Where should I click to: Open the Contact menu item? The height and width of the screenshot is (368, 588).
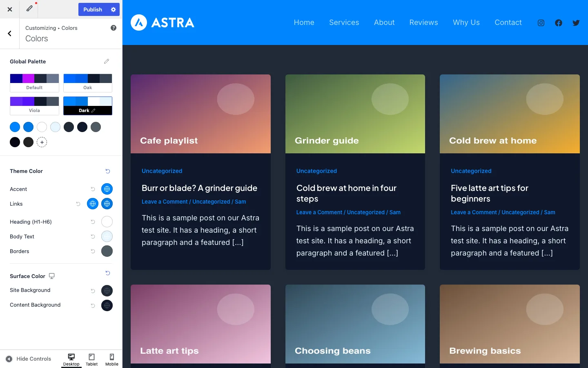point(508,22)
